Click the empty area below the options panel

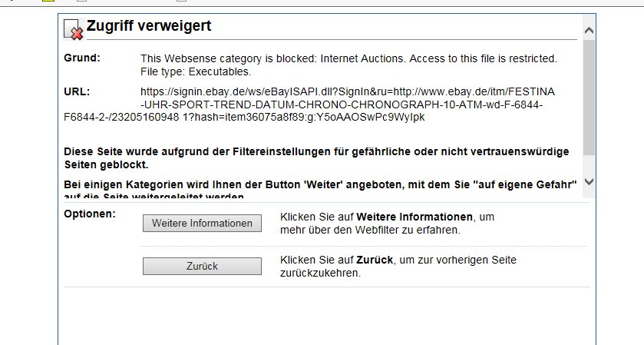point(326,317)
